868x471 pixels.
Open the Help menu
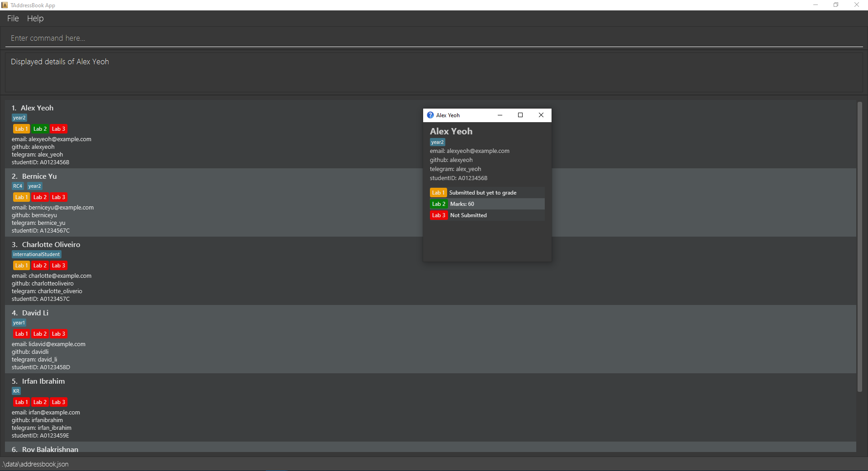click(x=35, y=19)
